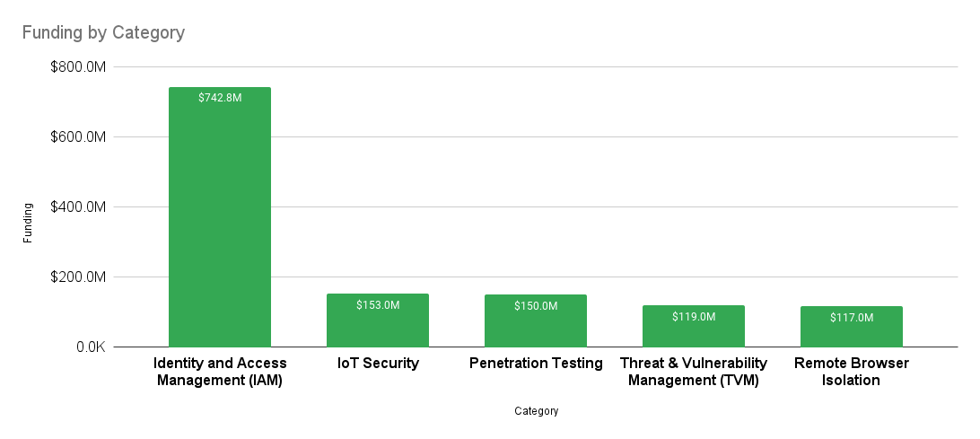Select the "Funding" vertical axis title
Image resolution: width=980 pixels, height=439 pixels.
coord(29,223)
